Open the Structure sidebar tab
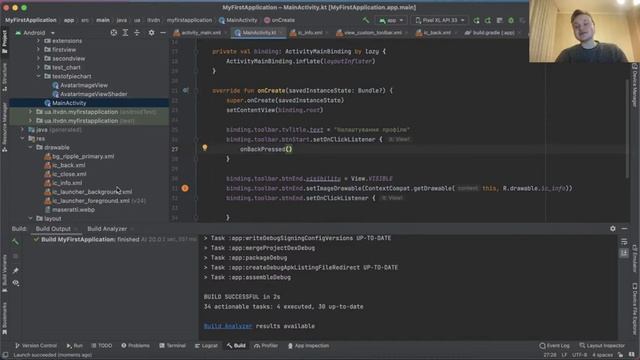Screen dimensions: 640x360 point(4,78)
